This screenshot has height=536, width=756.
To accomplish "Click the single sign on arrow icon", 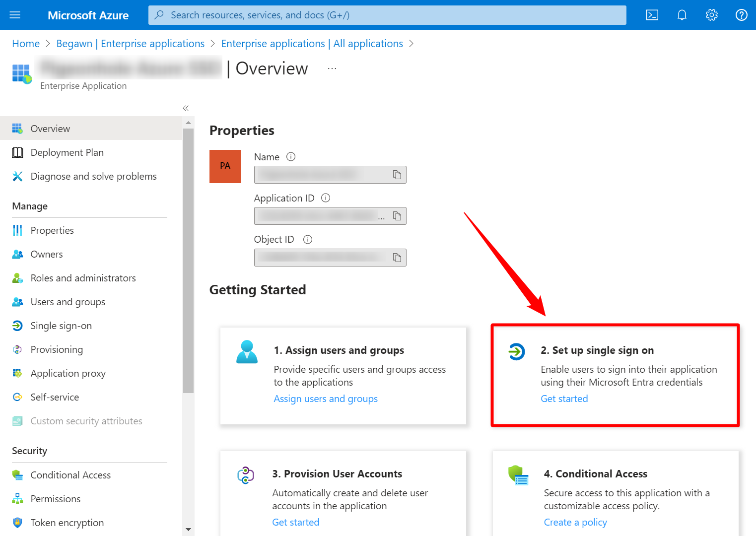I will tap(516, 352).
